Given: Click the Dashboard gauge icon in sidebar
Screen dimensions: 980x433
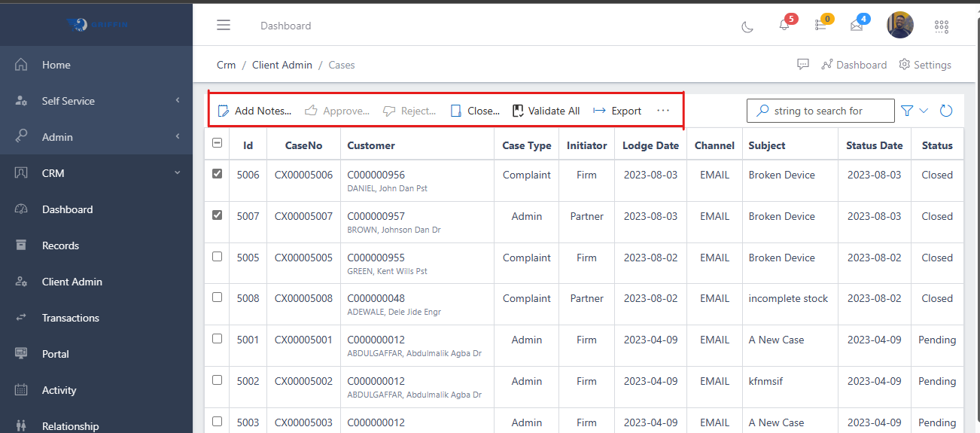Looking at the screenshot, I should coord(21,209).
